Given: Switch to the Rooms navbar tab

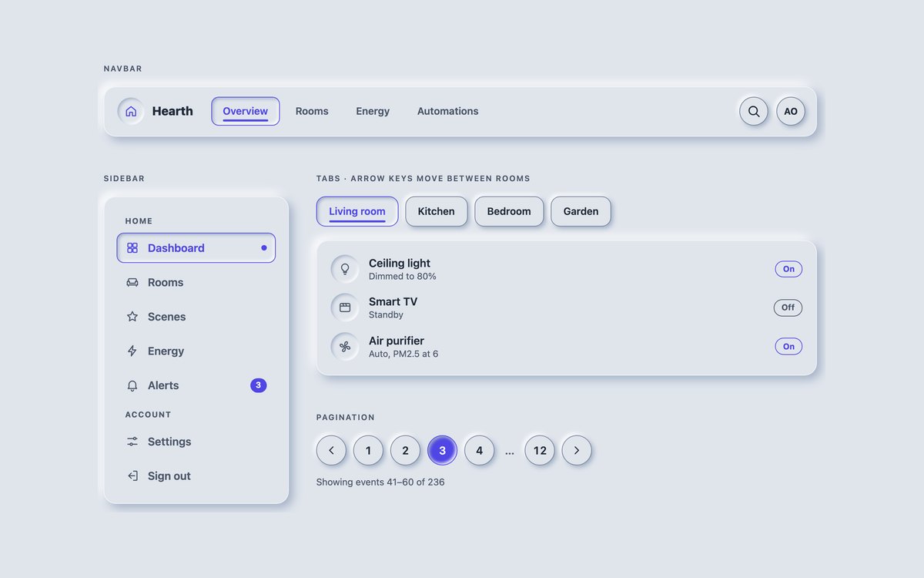Looking at the screenshot, I should click(312, 111).
